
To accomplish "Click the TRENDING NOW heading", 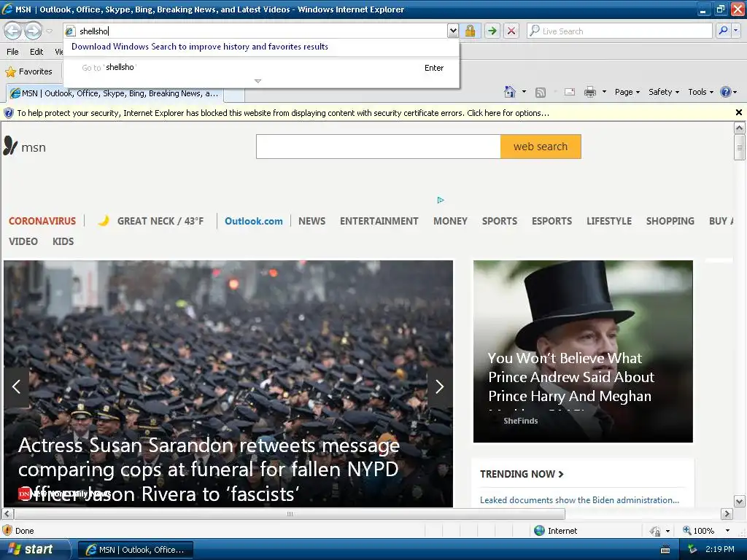I will click(x=522, y=474).
